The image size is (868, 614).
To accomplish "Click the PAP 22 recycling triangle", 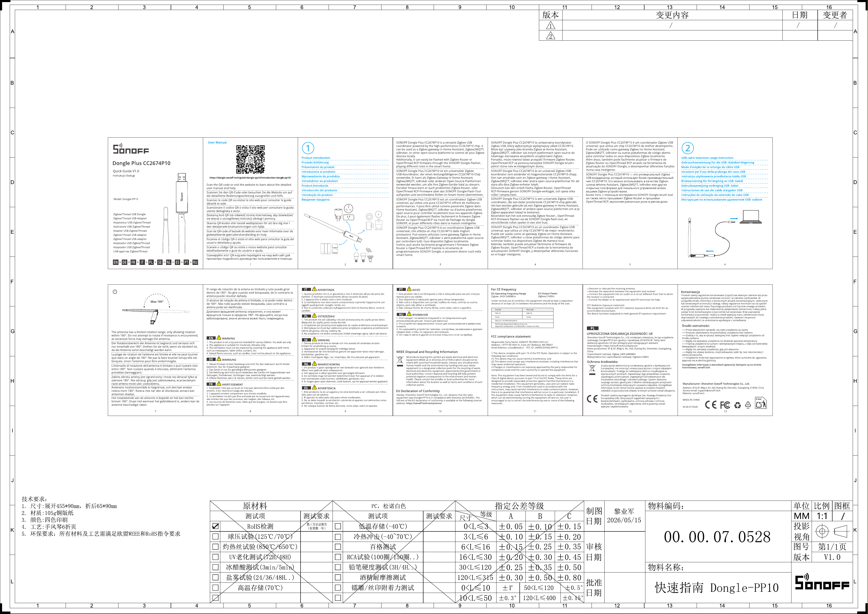I will pos(748,405).
